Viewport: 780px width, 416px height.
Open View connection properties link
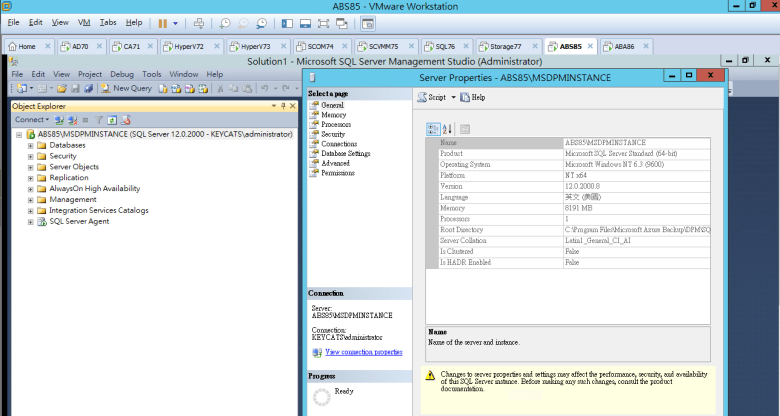coord(363,352)
